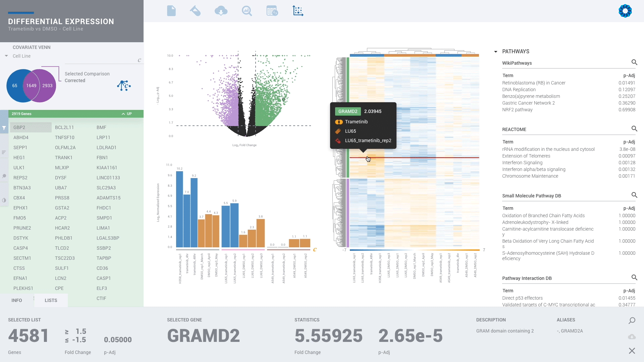Image resolution: width=644 pixels, height=362 pixels.
Task: Toggle UP gene list visibility
Action: (122, 114)
